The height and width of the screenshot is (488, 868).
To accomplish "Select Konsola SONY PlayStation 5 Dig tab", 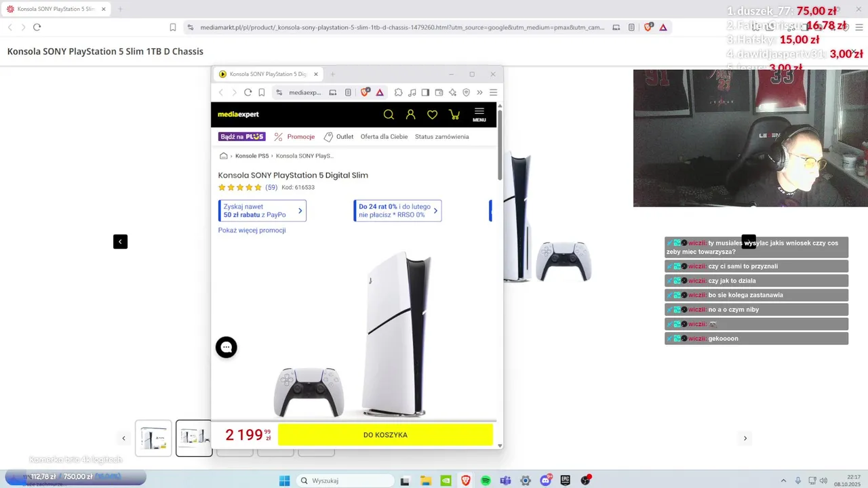I will pyautogui.click(x=268, y=74).
